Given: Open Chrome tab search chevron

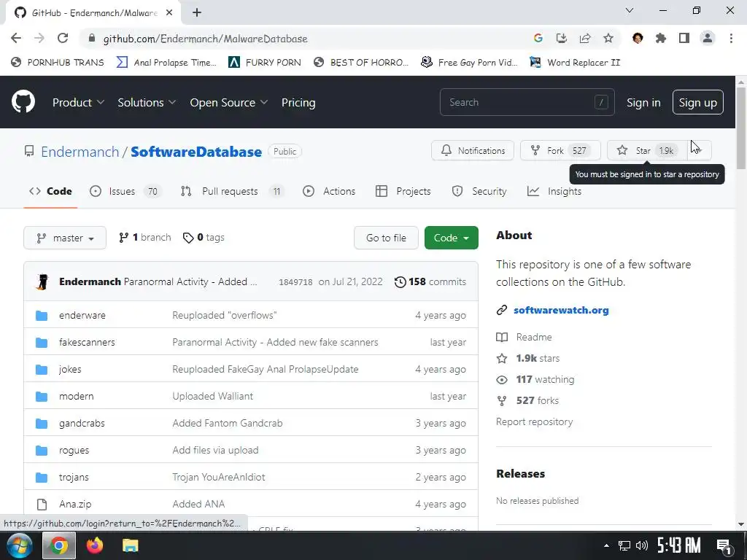Looking at the screenshot, I should (x=630, y=10).
